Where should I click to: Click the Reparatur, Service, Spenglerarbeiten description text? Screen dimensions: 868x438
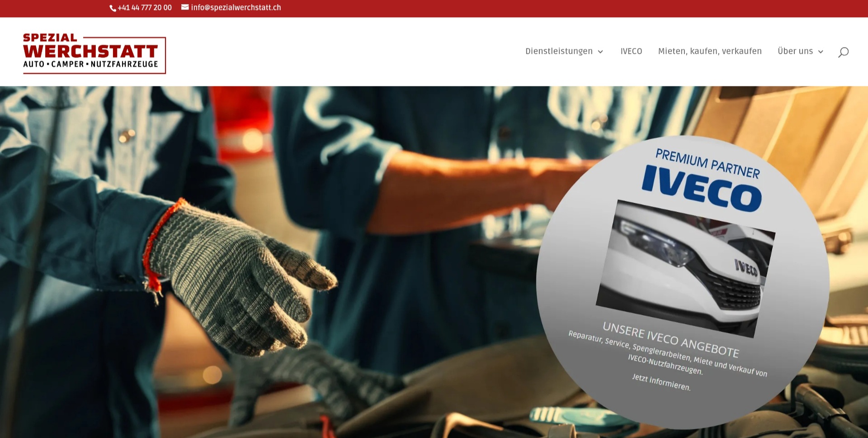click(668, 353)
